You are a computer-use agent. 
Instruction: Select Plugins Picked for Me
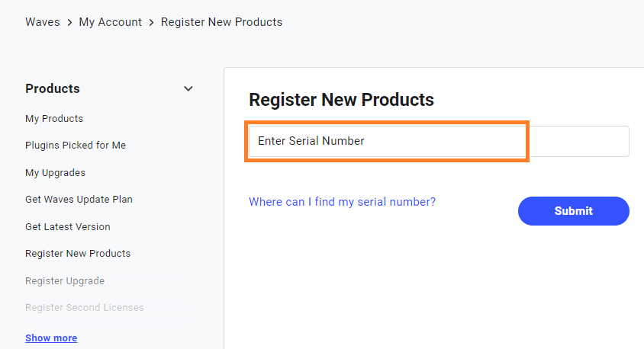[x=76, y=145]
